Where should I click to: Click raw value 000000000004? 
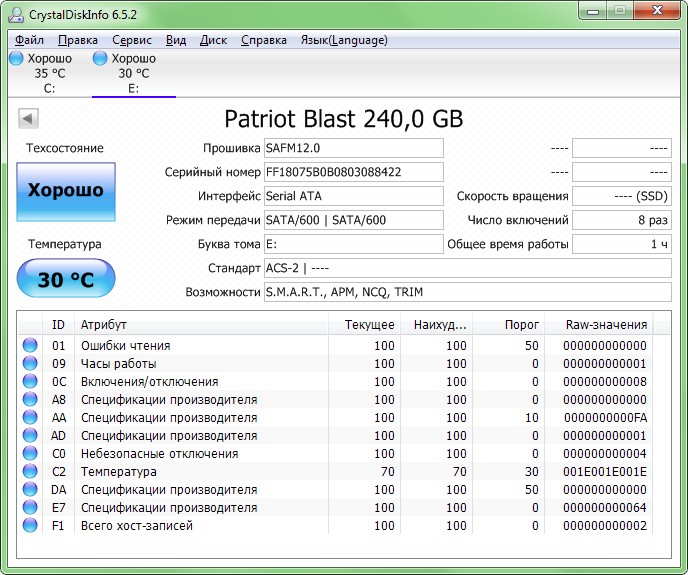click(605, 453)
